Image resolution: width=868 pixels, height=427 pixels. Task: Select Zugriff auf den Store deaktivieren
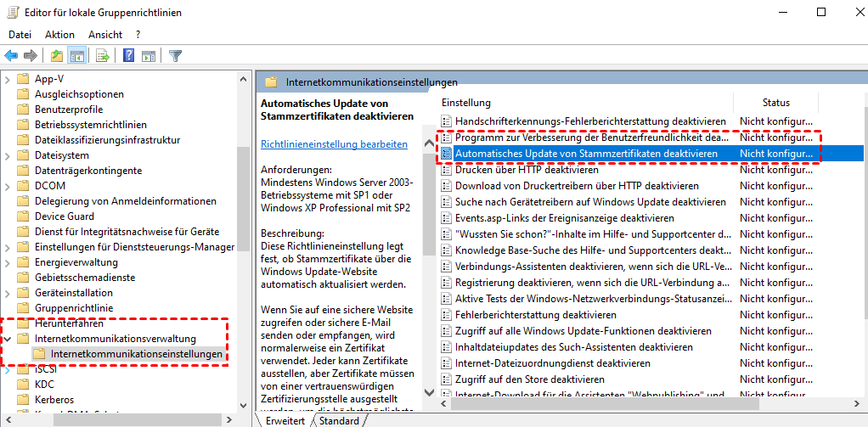(x=530, y=379)
